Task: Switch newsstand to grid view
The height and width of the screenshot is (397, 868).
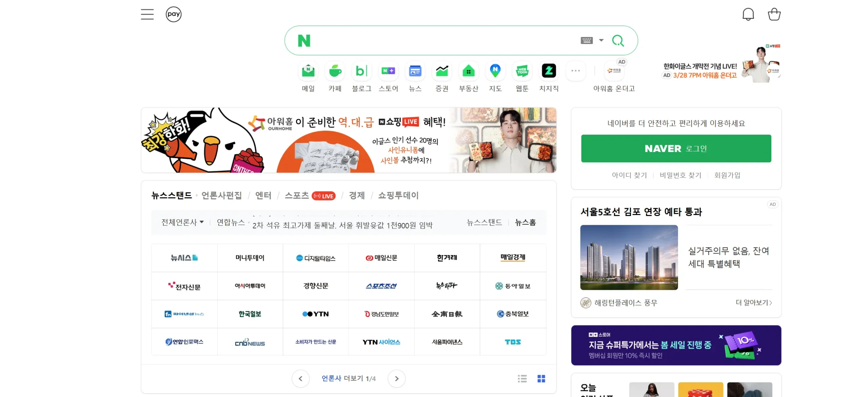Action: click(x=542, y=379)
